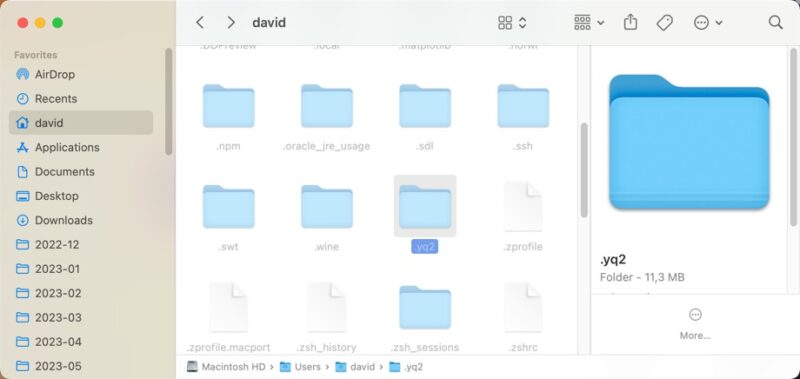This screenshot has width=800, height=379.
Task: Select the .zprofile.macport file icon
Action: (x=228, y=308)
